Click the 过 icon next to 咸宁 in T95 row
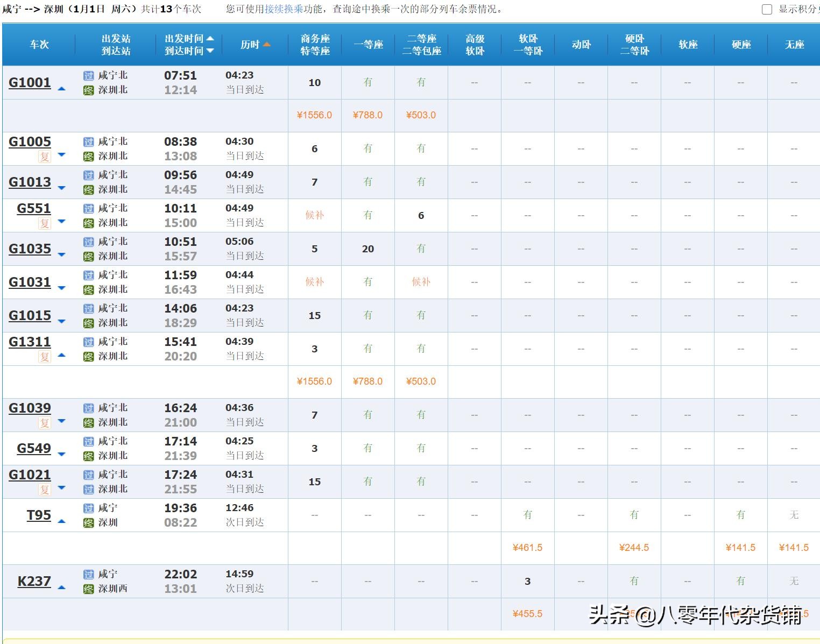Image resolution: width=820 pixels, height=644 pixels. pos(88,507)
